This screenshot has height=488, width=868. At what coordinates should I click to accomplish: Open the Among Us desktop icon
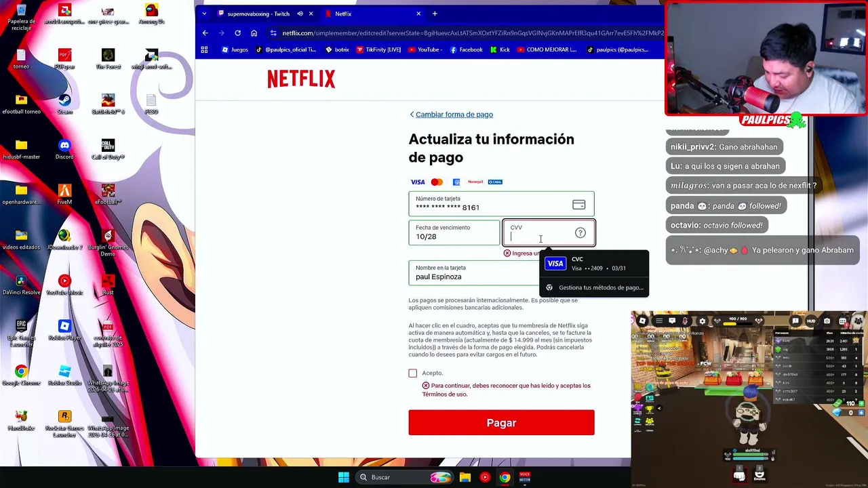tap(151, 14)
